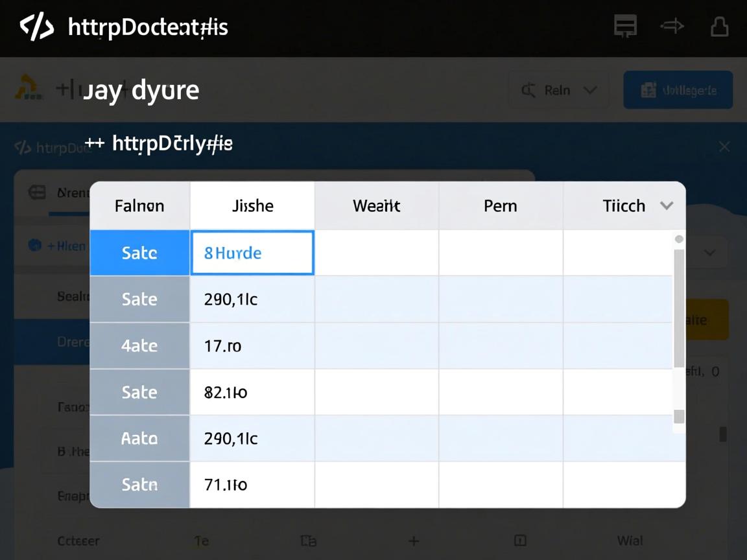Click the icon left of the Drent tab

coord(37,192)
